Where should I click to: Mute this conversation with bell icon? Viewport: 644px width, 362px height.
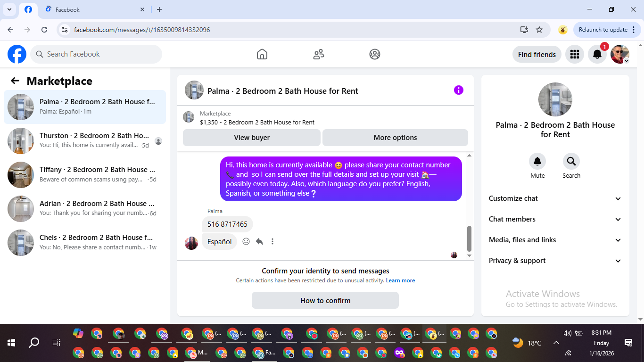[537, 162]
